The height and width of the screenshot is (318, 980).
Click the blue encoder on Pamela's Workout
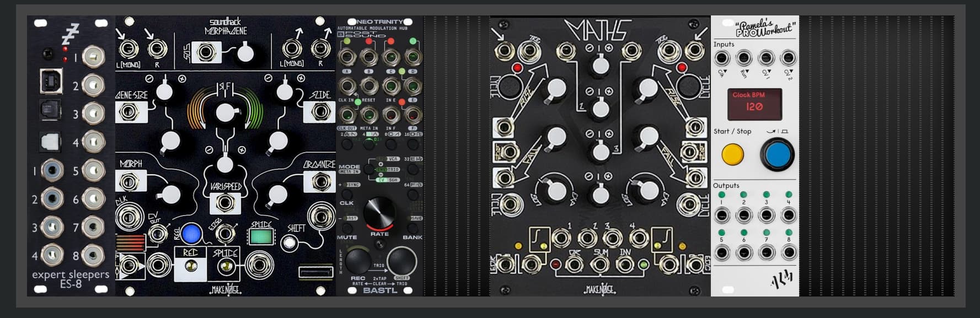coord(777,155)
